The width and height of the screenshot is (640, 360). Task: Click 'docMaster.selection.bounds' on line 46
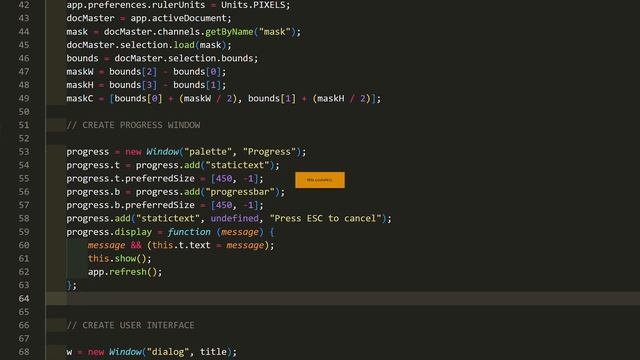click(x=184, y=58)
